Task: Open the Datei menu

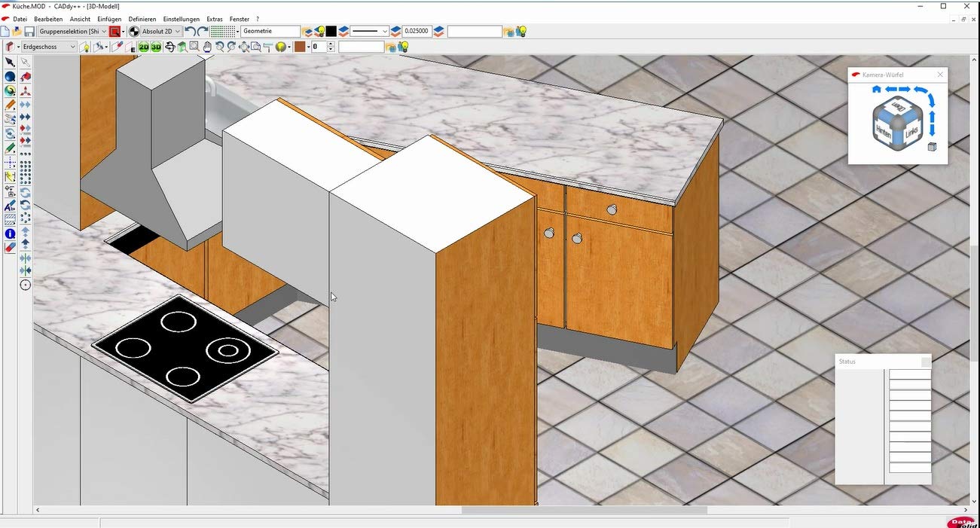Action: pyautogui.click(x=20, y=19)
